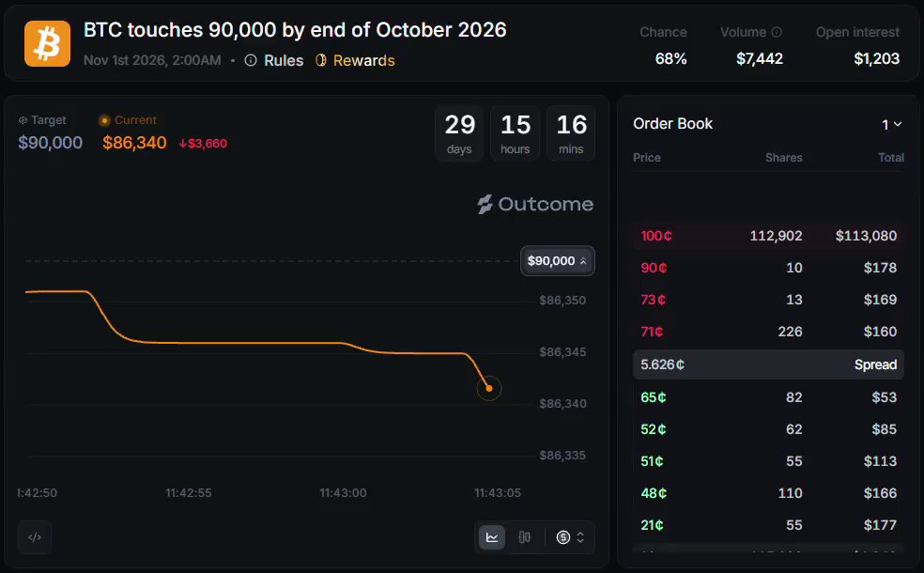Click the orange Bitcoin logo icon

tap(47, 43)
